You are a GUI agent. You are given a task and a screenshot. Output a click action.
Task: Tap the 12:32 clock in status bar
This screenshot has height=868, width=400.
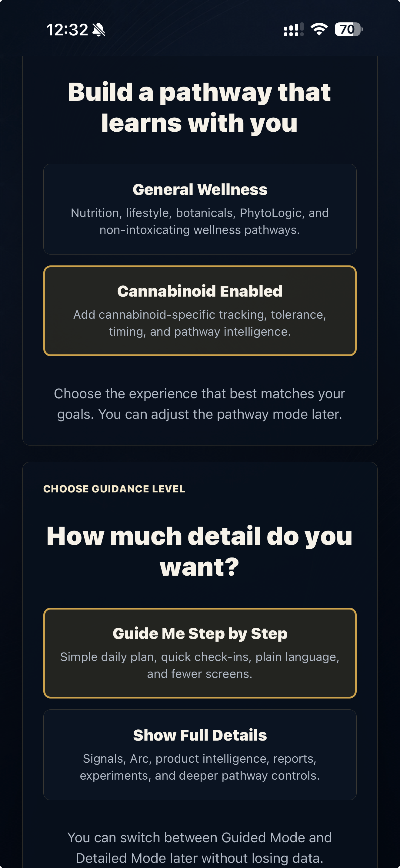67,30
